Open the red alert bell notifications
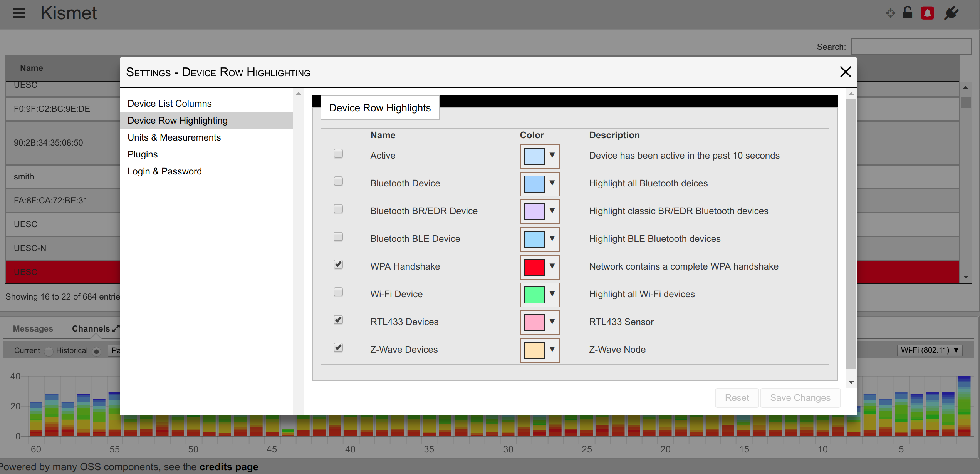This screenshot has width=980, height=474. (x=927, y=13)
